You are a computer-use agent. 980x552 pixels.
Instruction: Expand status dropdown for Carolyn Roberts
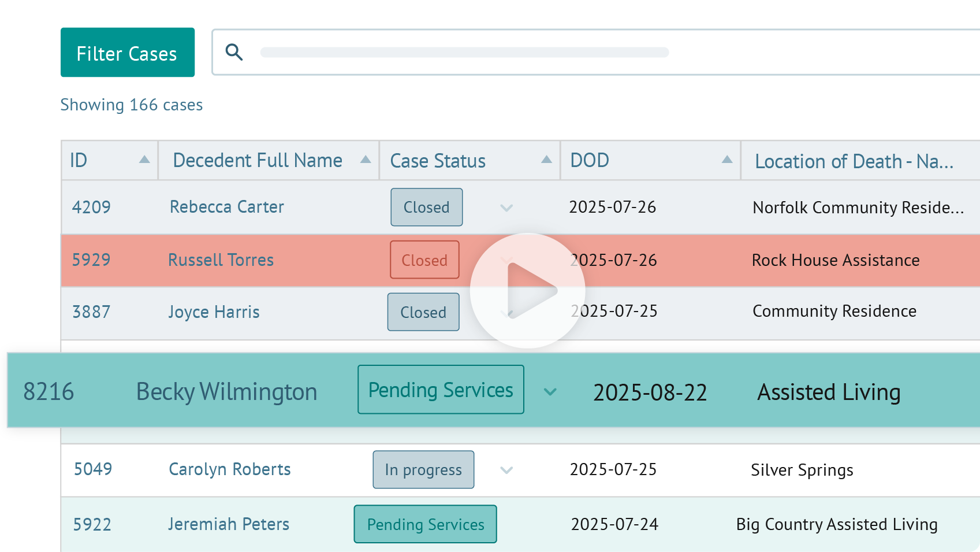coord(506,470)
